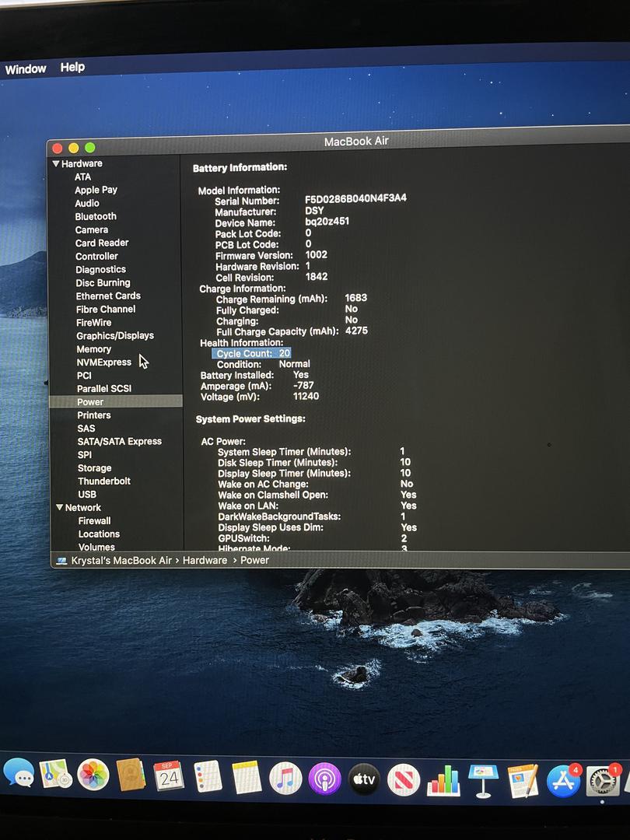Image resolution: width=630 pixels, height=840 pixels.
Task: Show Graphics/Displays information
Action: point(115,335)
